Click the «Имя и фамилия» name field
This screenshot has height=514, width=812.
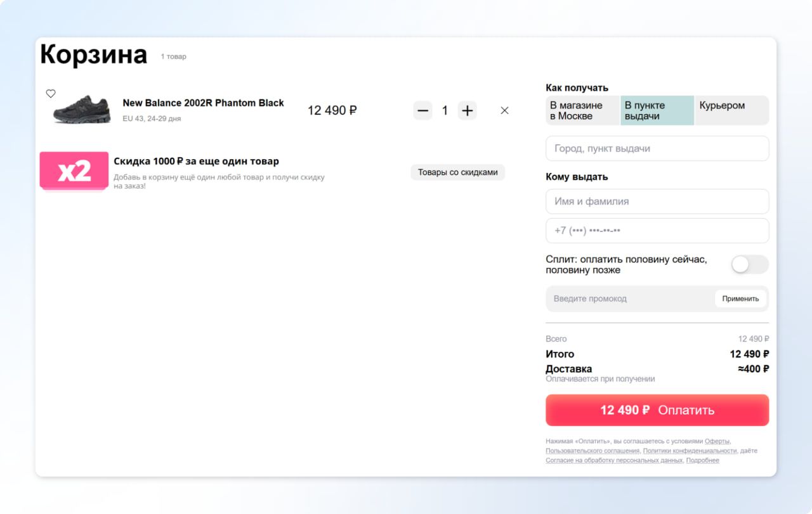click(657, 202)
